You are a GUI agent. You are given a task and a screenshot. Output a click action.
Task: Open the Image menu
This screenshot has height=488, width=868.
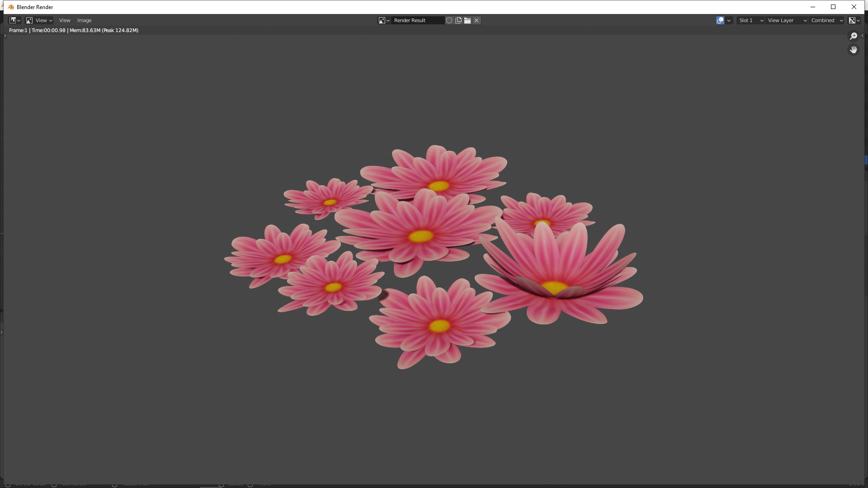pos(84,20)
